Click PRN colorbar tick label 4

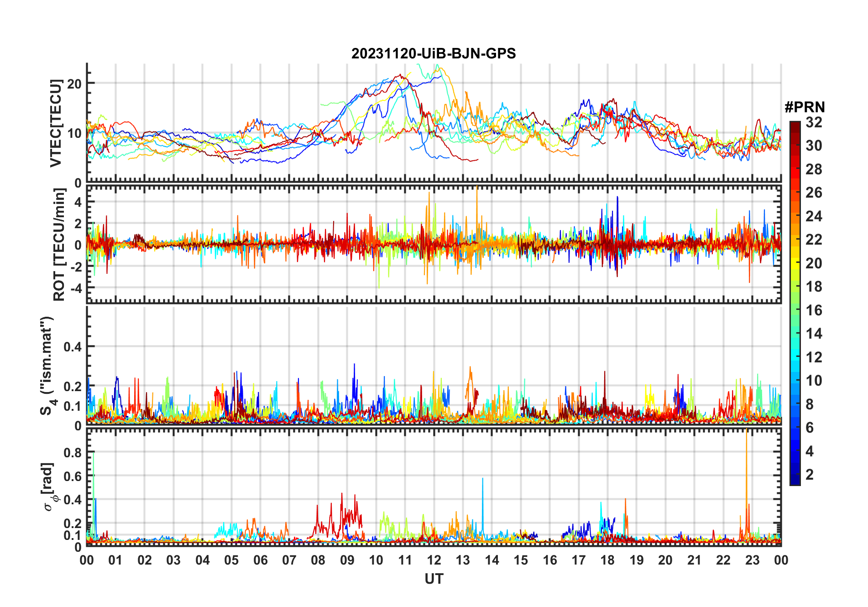pyautogui.click(x=810, y=451)
